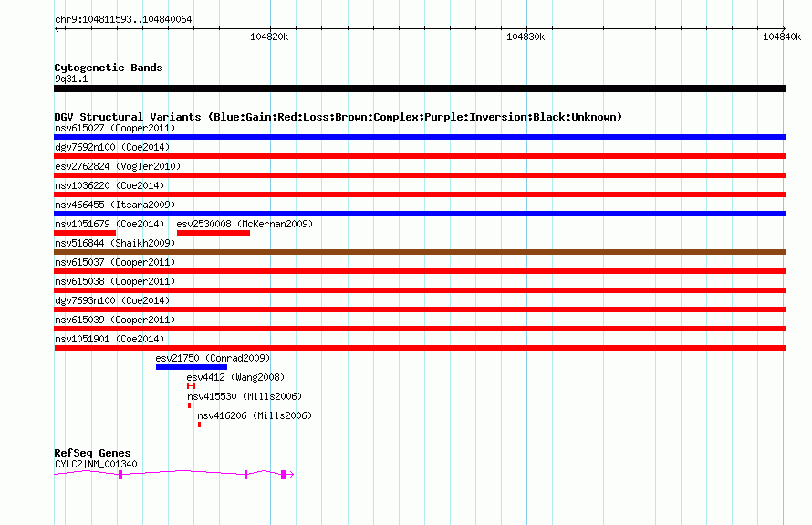Select the Cytogenetic Bands track title
Image resolution: width=812 pixels, height=525 pixels.
pos(109,68)
